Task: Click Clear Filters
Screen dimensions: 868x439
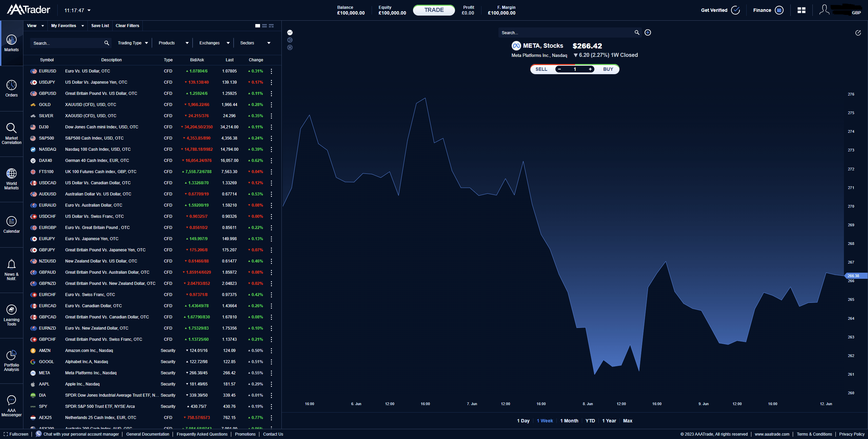Action: [x=127, y=26]
